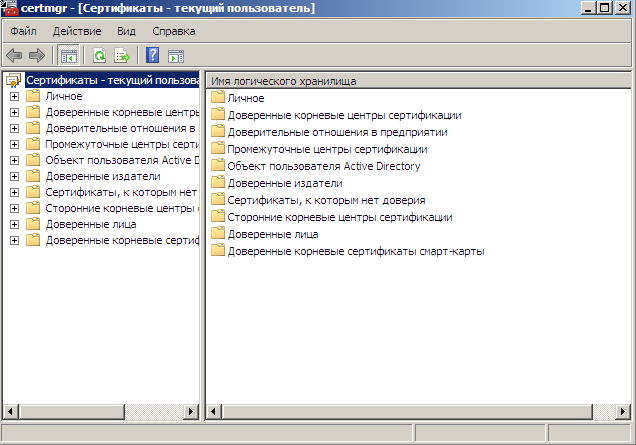
Task: Click right pane scroll-left arrow
Action: [x=213, y=412]
